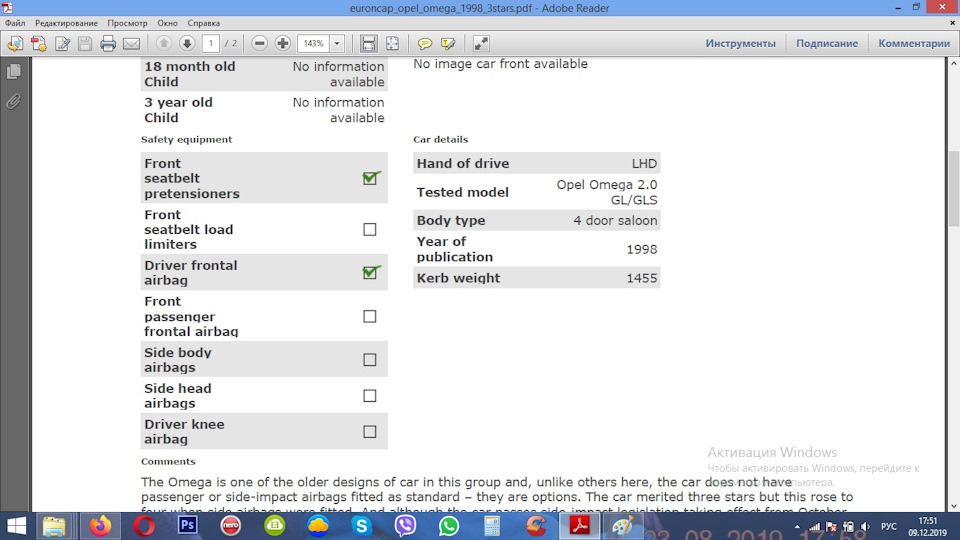960x540 pixels.
Task: Click the Hand of drive value LHD
Action: 644,163
